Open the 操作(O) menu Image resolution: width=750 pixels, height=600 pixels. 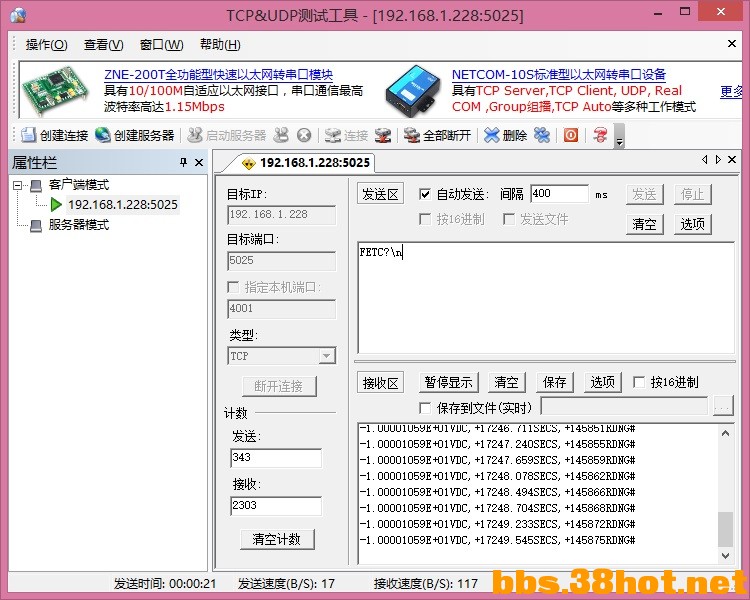[x=46, y=44]
